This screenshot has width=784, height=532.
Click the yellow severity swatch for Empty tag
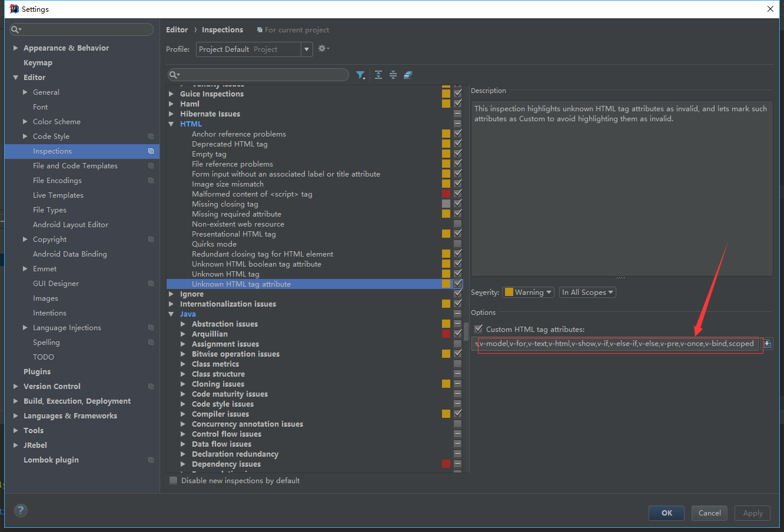click(446, 154)
